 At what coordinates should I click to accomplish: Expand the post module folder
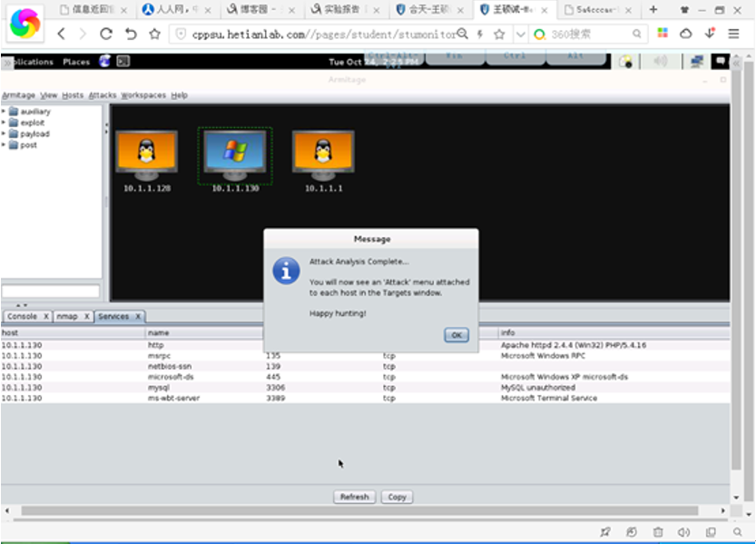[x=4, y=144]
